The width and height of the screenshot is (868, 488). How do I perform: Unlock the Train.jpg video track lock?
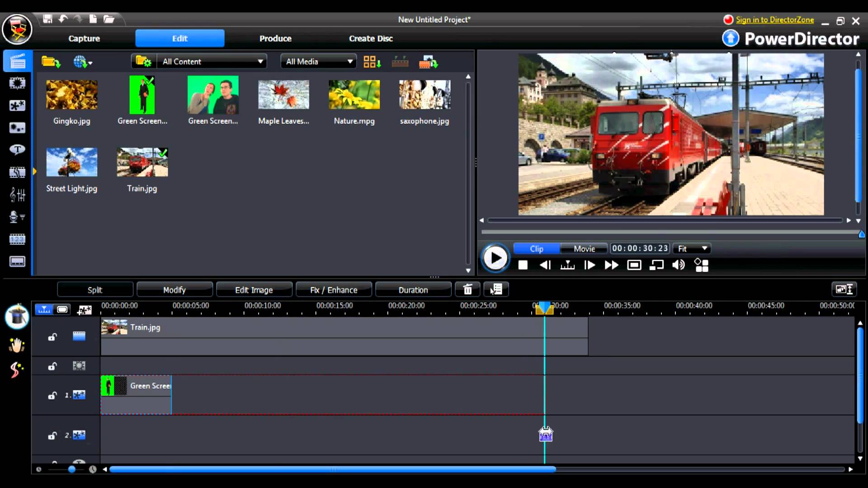tap(52, 337)
